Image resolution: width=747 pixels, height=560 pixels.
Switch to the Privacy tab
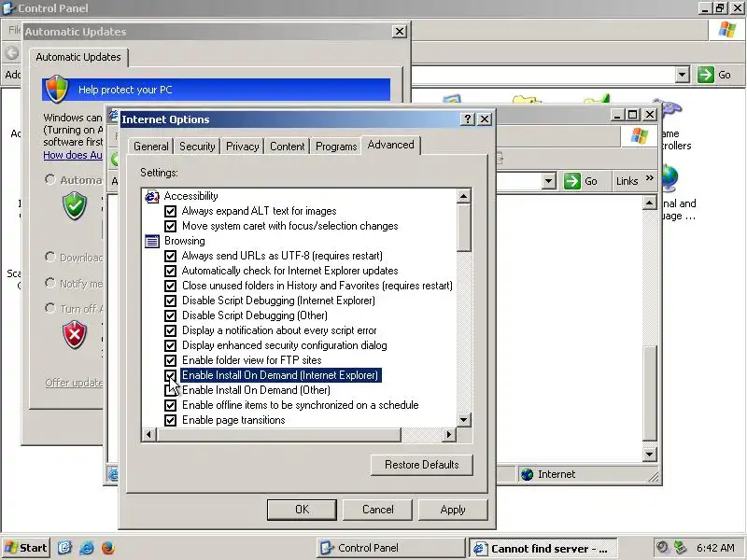243,147
